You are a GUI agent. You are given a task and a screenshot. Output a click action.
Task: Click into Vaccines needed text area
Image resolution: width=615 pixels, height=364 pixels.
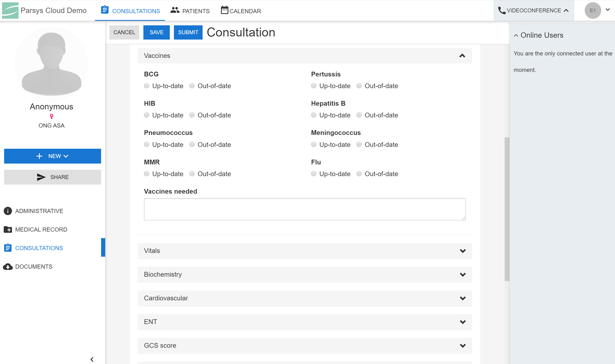coord(305,209)
